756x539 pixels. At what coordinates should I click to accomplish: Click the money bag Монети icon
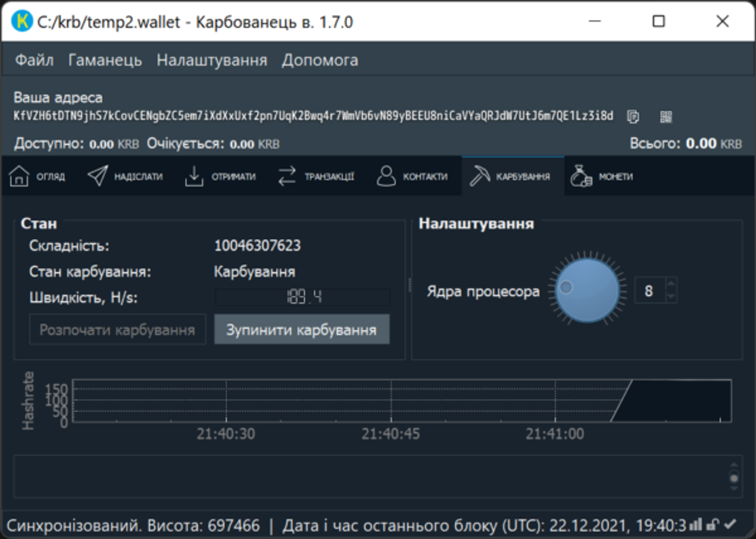point(581,176)
